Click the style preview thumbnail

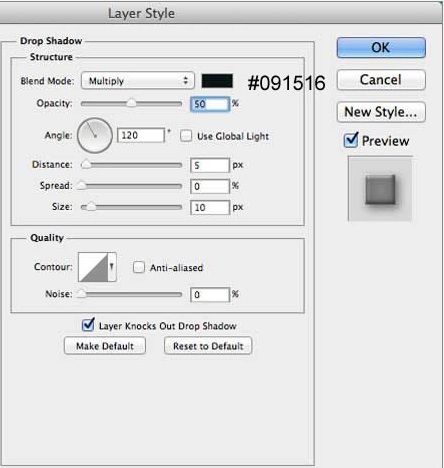coord(380,189)
